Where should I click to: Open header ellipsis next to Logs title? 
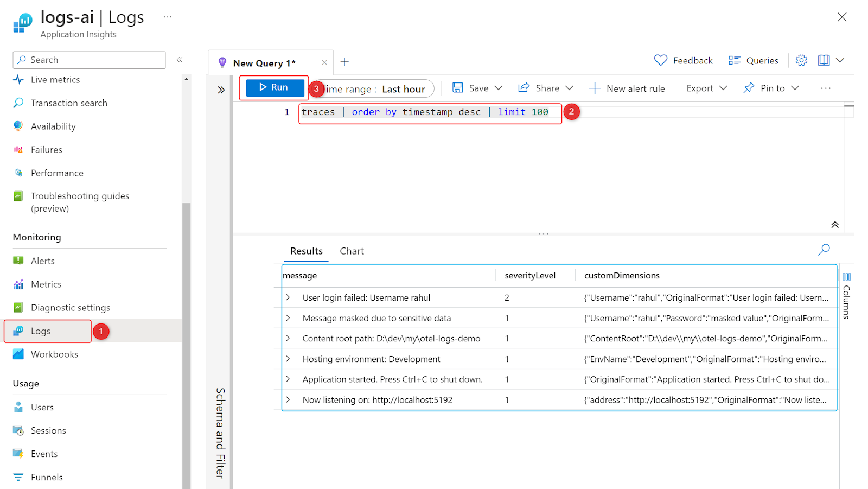pos(168,17)
